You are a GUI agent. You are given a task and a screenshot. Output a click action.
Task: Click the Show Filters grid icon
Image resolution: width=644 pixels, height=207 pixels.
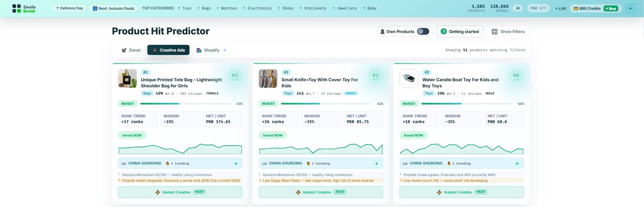pos(495,32)
